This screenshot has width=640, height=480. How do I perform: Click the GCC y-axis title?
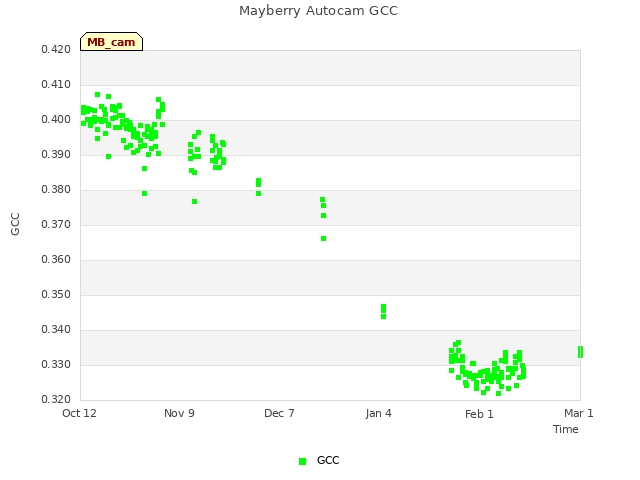coord(15,224)
